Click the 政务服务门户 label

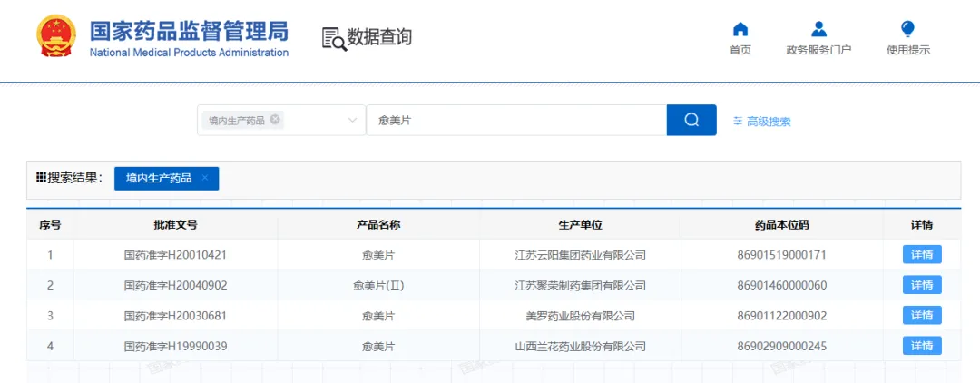coord(818,51)
